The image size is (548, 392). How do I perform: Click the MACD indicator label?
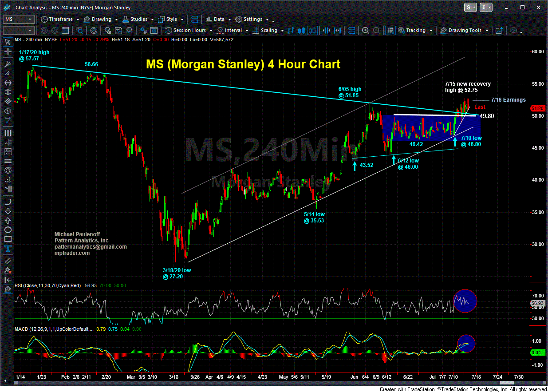pyautogui.click(x=55, y=329)
